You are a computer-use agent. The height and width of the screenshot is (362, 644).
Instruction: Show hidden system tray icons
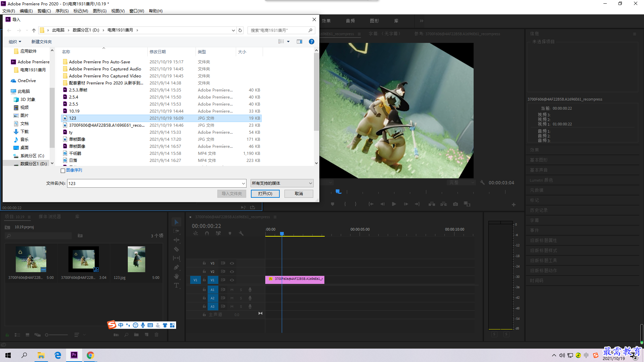coord(554,355)
